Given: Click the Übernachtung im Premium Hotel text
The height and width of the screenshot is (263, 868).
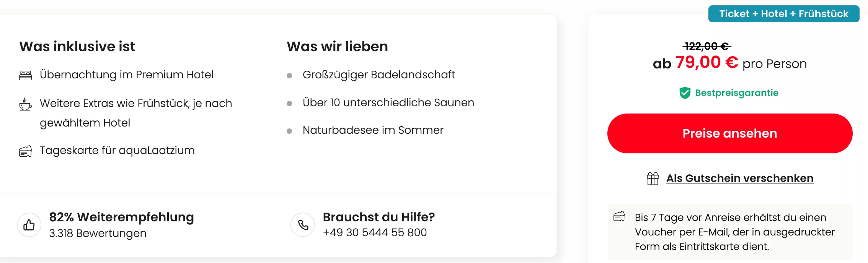Looking at the screenshot, I should [x=126, y=75].
